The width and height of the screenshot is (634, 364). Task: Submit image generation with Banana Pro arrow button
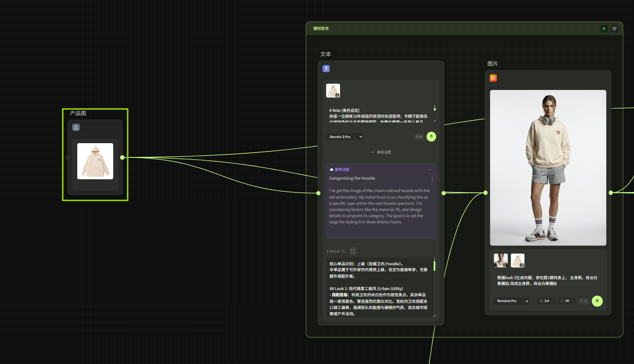(597, 301)
